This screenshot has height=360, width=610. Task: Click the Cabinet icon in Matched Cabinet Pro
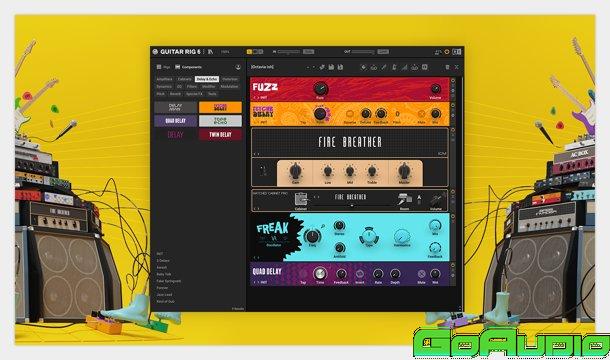point(300,199)
